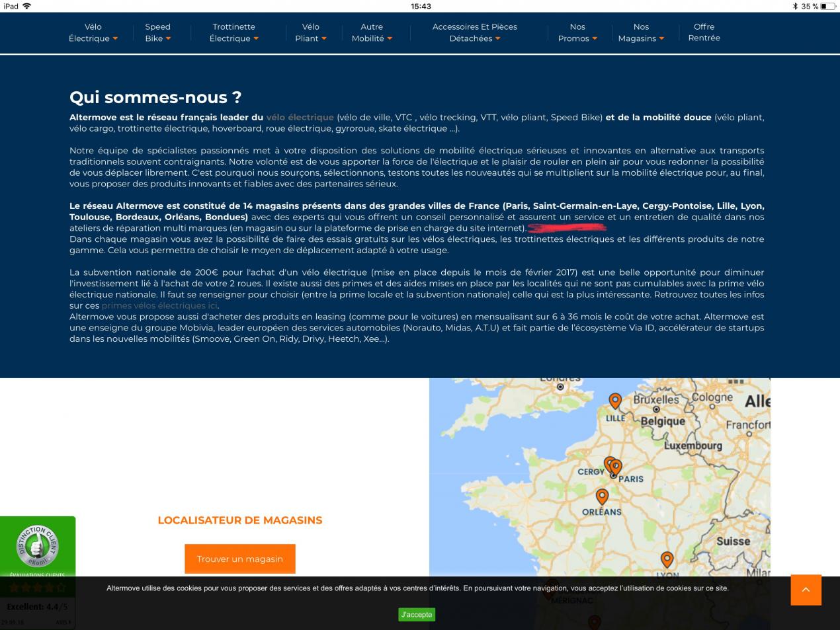Screen dimensions: 840x630
Task: Click the Qui sommes-nous ? heading
Action: pyautogui.click(x=155, y=97)
